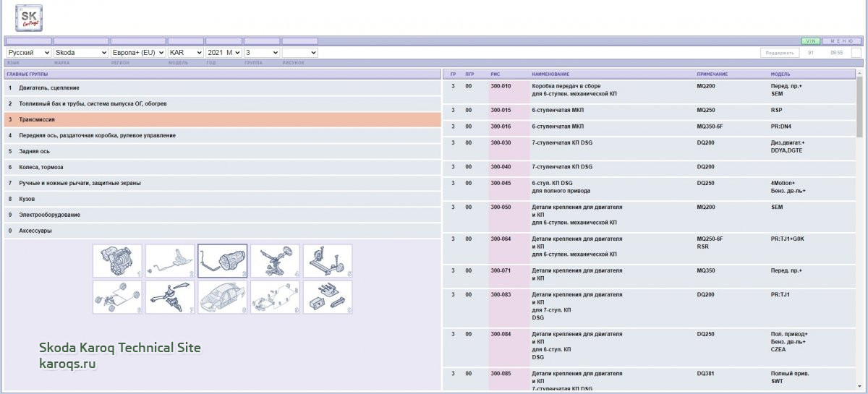
Task: Open the model dropdown showing KAR
Action: click(x=186, y=53)
